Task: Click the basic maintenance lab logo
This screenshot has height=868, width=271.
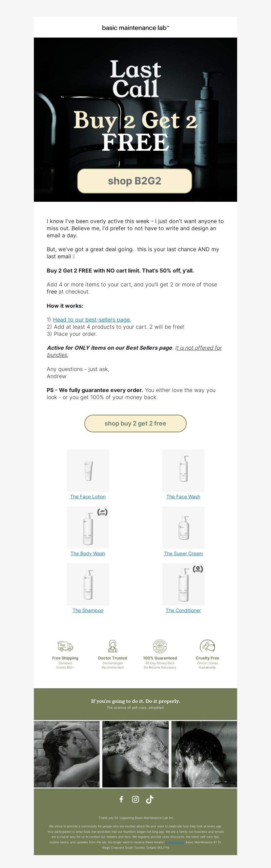Action: click(135, 28)
